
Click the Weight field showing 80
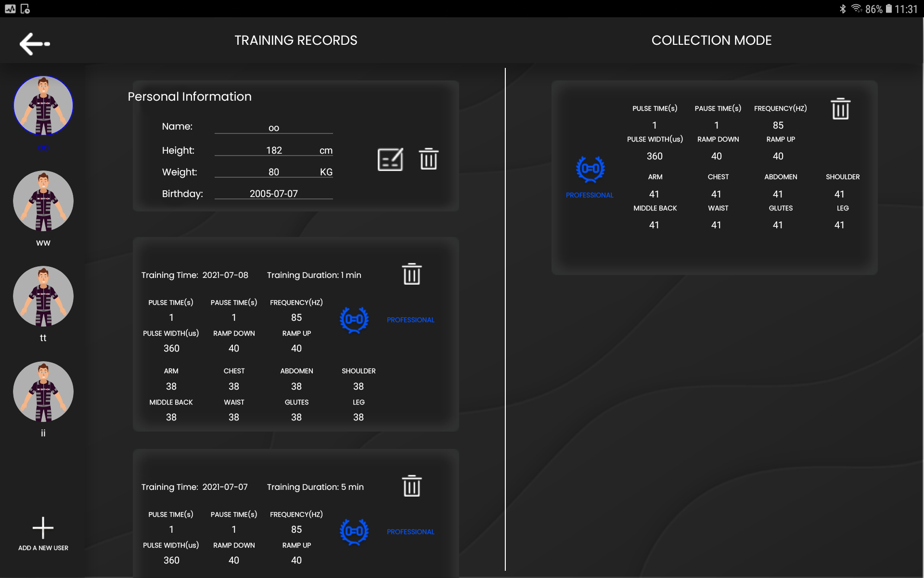273,172
